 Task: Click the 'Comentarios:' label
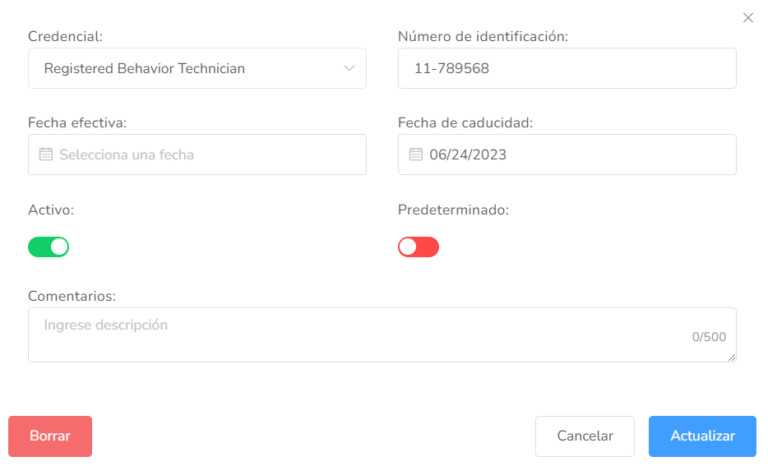click(x=72, y=296)
